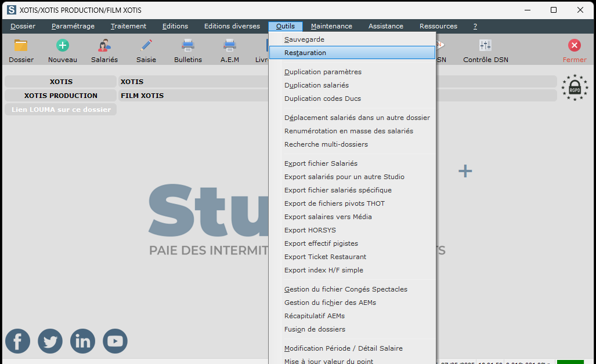The height and width of the screenshot is (364, 596).
Task: Select Duplication salariés entry
Action: click(352, 85)
